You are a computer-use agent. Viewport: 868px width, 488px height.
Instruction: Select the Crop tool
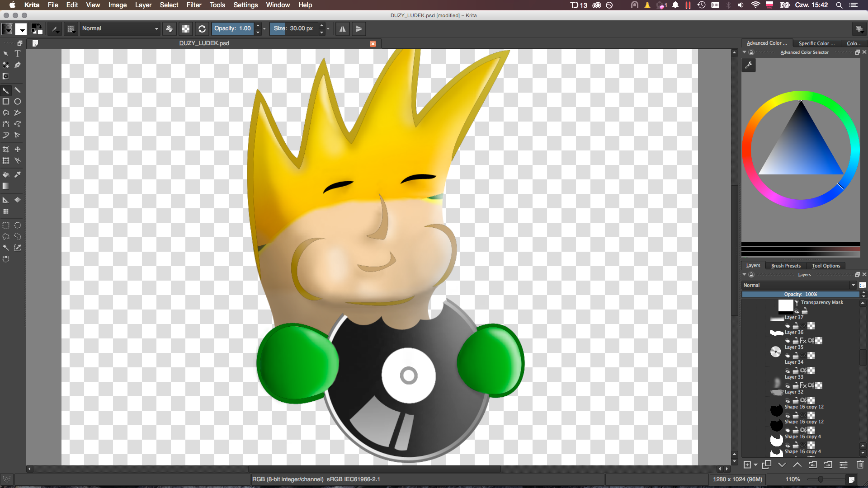click(6, 149)
